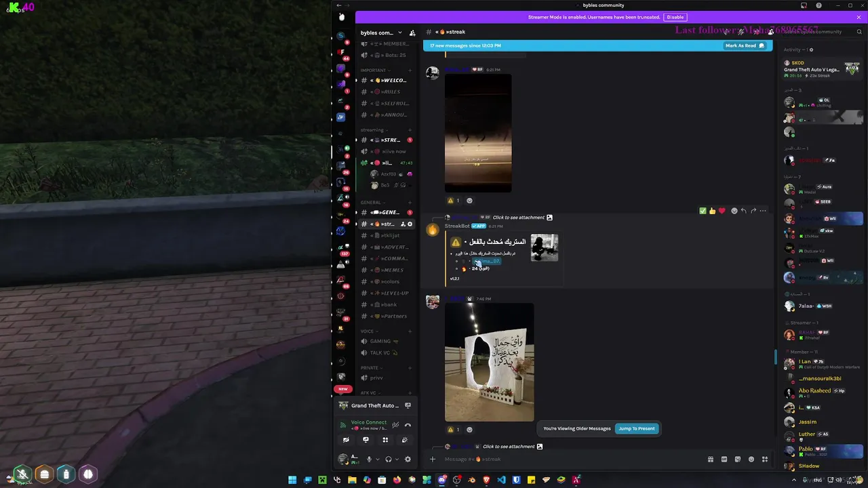Toggle the warning reaction under the sign photo

pyautogui.click(x=454, y=430)
